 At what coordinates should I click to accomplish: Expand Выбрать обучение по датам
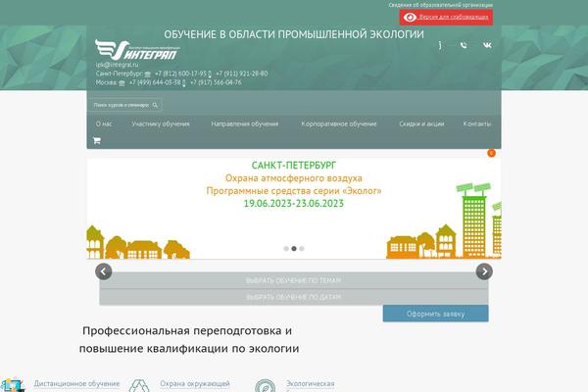coord(294,297)
